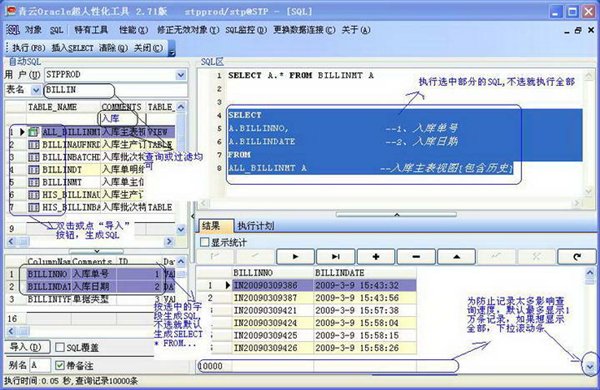Click the table icon beside HIS_BILLINAU row
The width and height of the screenshot is (600, 390).
(34, 195)
